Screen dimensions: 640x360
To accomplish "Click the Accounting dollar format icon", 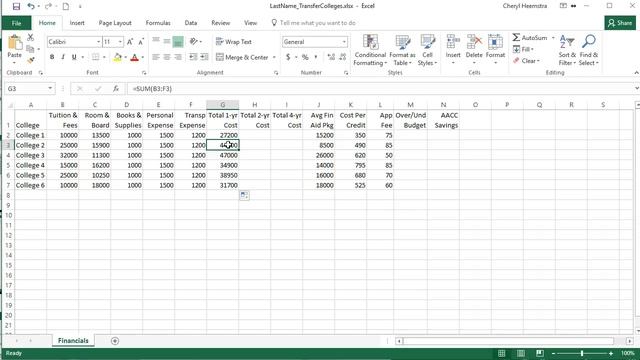I will point(288,57).
